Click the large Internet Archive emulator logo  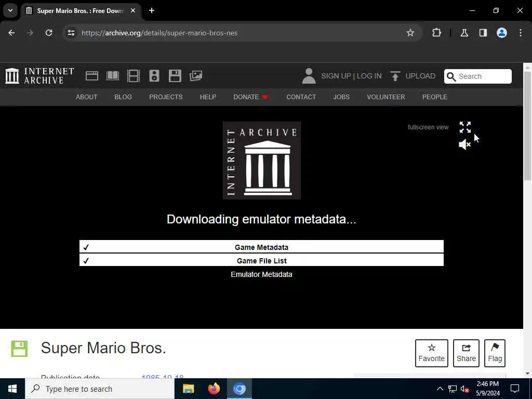[262, 160]
